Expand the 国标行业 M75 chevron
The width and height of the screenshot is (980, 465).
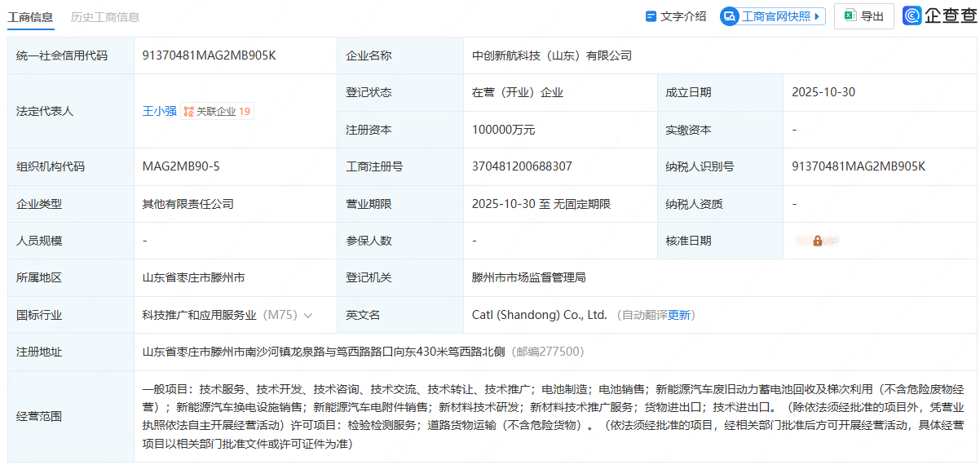308,315
